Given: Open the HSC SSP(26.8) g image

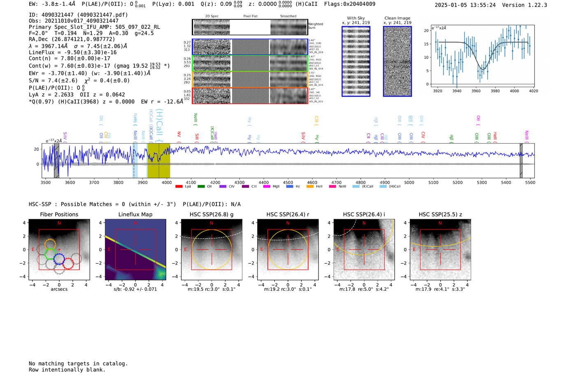Looking at the screenshot, I should coord(211,250).
